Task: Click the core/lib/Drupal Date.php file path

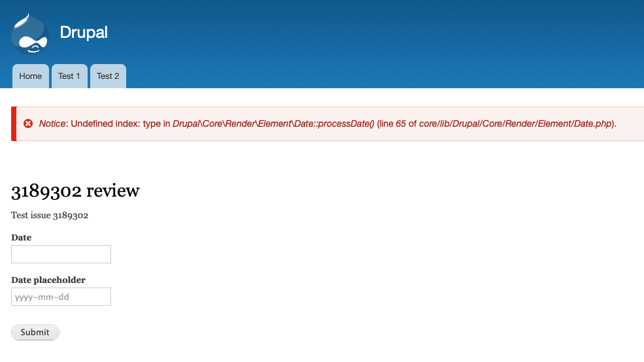Action: click(x=516, y=123)
